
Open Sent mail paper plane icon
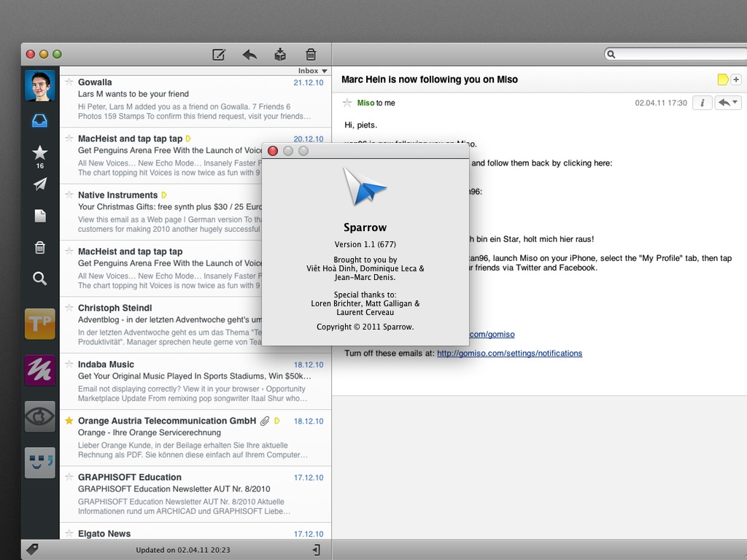(x=40, y=184)
